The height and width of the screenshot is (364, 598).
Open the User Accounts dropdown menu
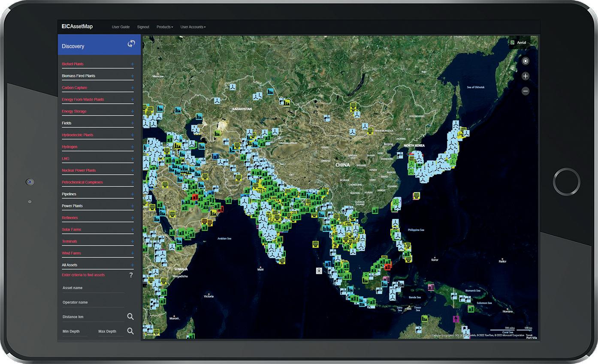click(x=193, y=27)
